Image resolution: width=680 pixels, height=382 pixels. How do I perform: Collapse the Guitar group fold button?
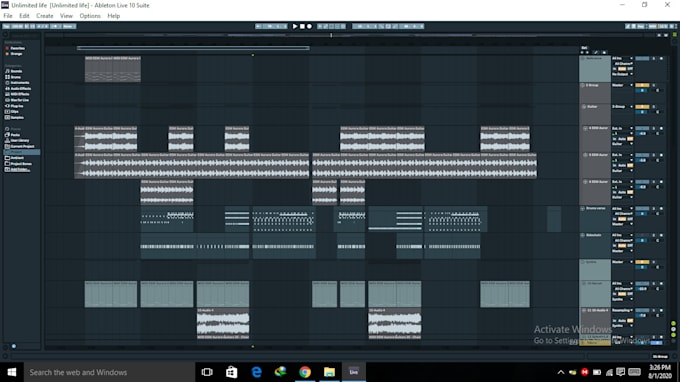click(584, 107)
